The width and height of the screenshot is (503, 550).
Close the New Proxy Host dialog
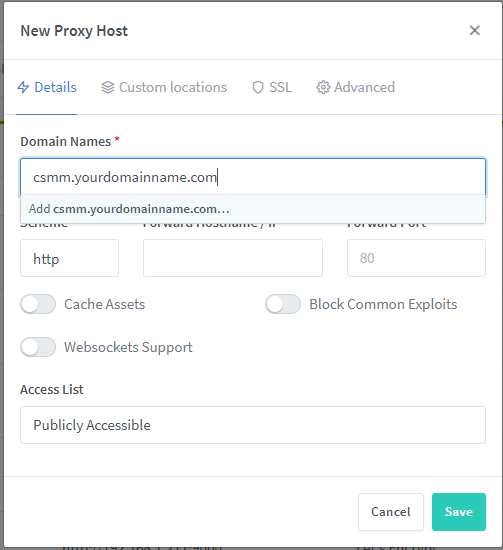[x=474, y=31]
